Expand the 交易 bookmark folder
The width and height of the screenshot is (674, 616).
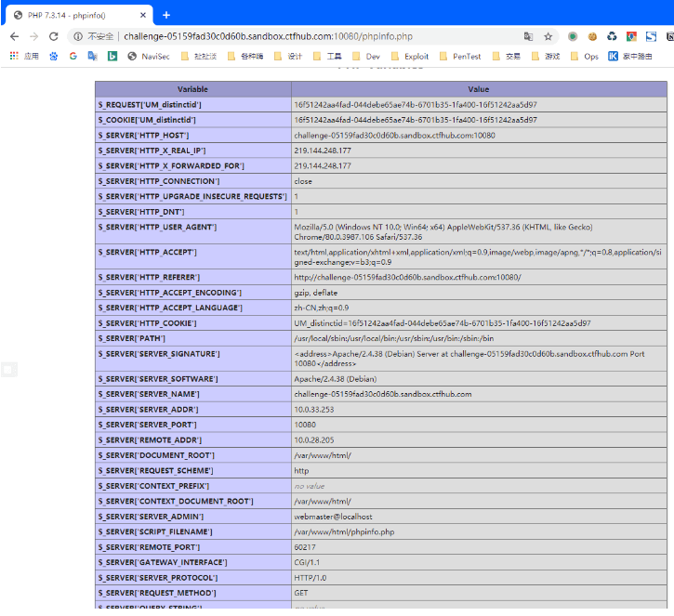[507, 57]
